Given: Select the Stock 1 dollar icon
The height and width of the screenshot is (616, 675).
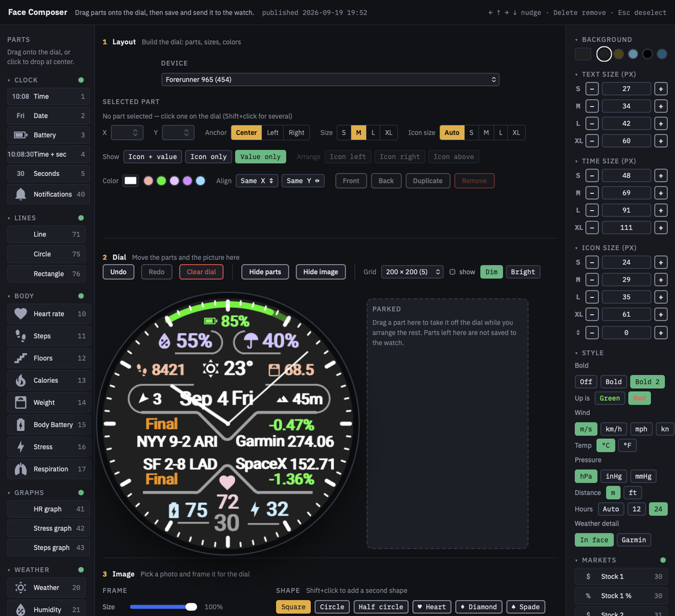Looking at the screenshot, I should coord(588,576).
